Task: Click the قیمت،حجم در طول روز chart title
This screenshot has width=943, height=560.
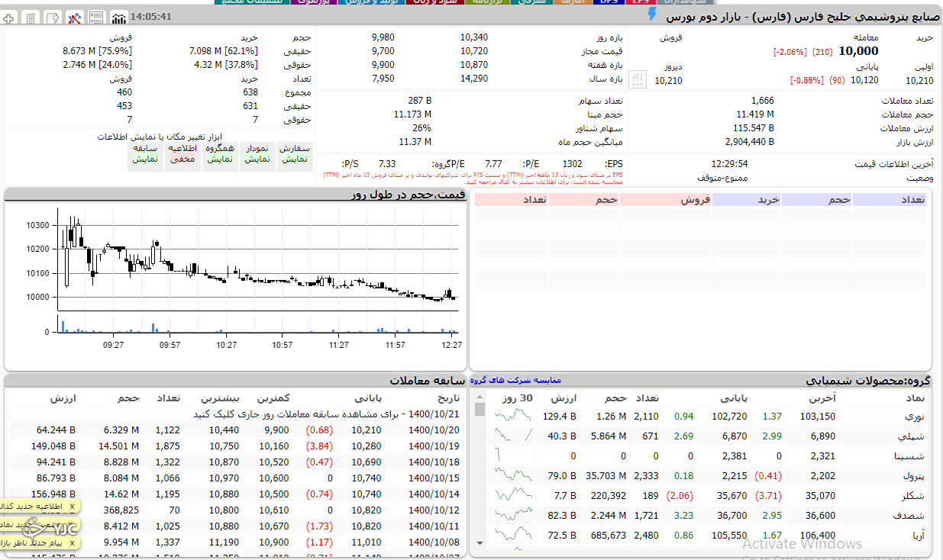Action: click(x=407, y=195)
